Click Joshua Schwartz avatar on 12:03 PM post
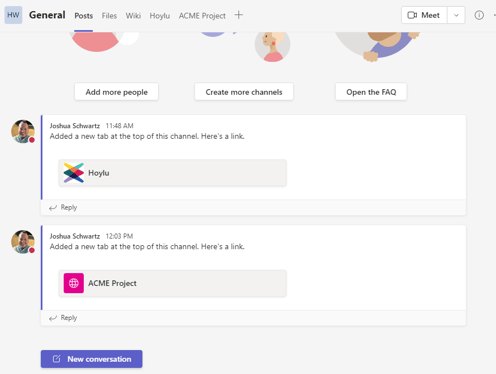The height and width of the screenshot is (374, 496). (x=23, y=242)
